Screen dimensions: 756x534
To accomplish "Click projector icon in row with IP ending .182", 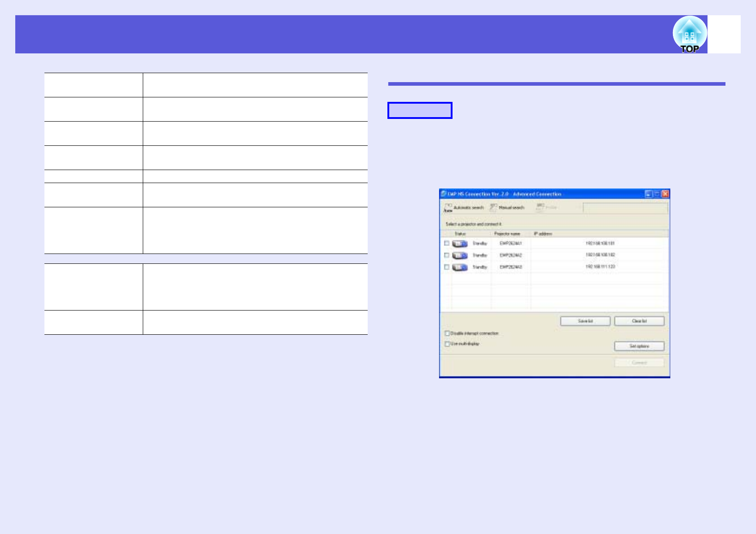I will pyautogui.click(x=460, y=255).
